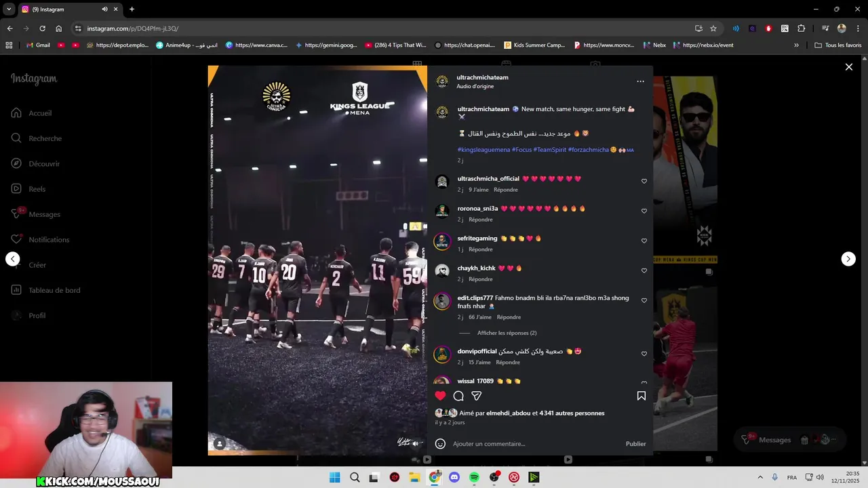Open the QR code extension icon
This screenshot has height=488, width=868.
[785, 28]
